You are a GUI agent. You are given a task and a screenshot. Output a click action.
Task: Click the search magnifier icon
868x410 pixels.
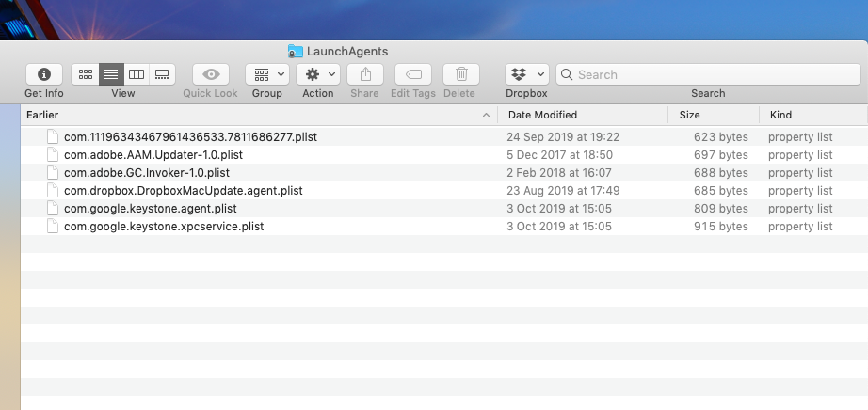coord(567,74)
